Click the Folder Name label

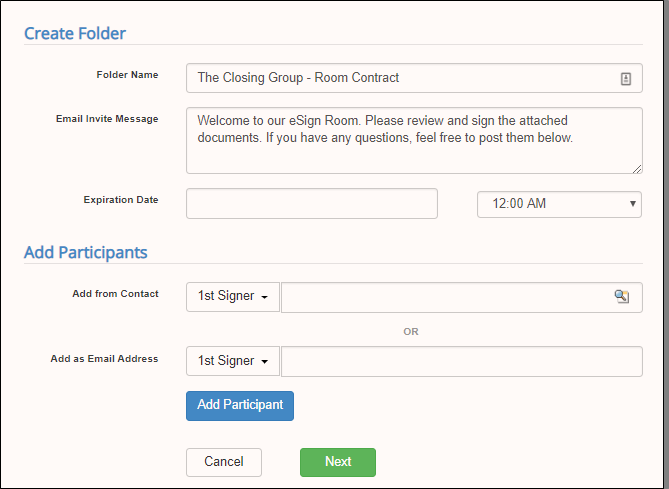coord(127,75)
